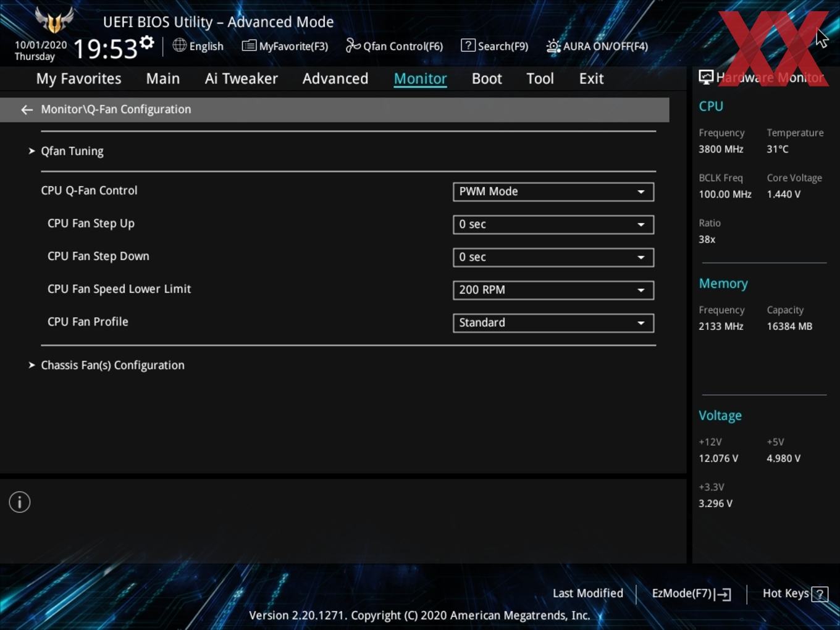Switch to EzMode(F7)
Viewport: 840px width, 630px height.
[x=692, y=594]
